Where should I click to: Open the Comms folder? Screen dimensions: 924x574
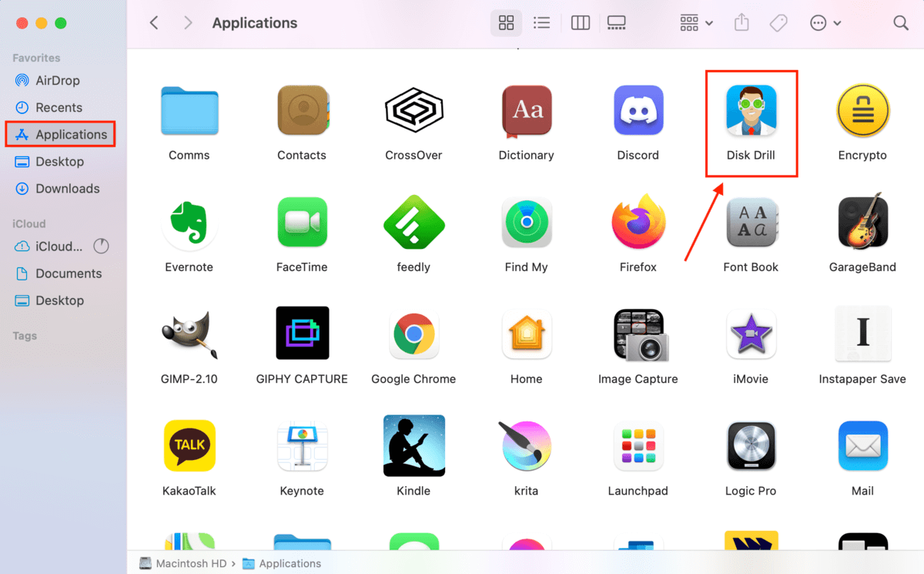click(x=189, y=111)
